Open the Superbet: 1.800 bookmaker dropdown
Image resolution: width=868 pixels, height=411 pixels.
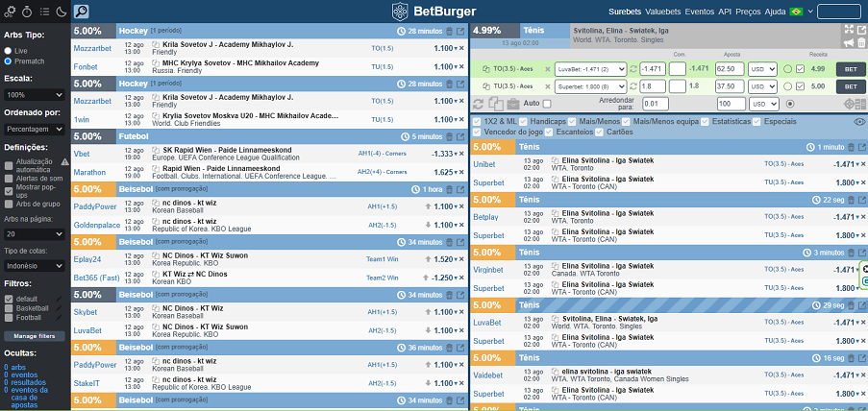point(590,86)
